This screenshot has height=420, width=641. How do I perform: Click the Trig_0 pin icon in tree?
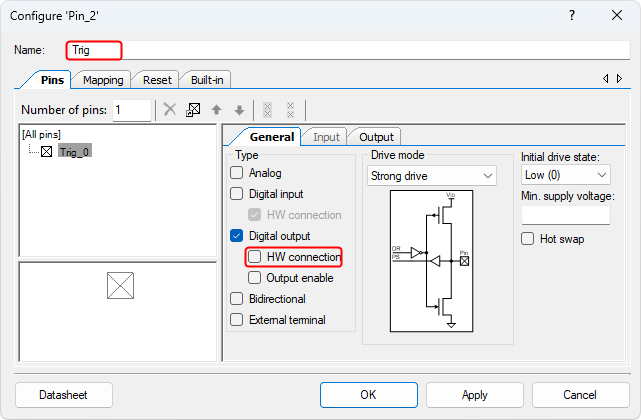[46, 152]
